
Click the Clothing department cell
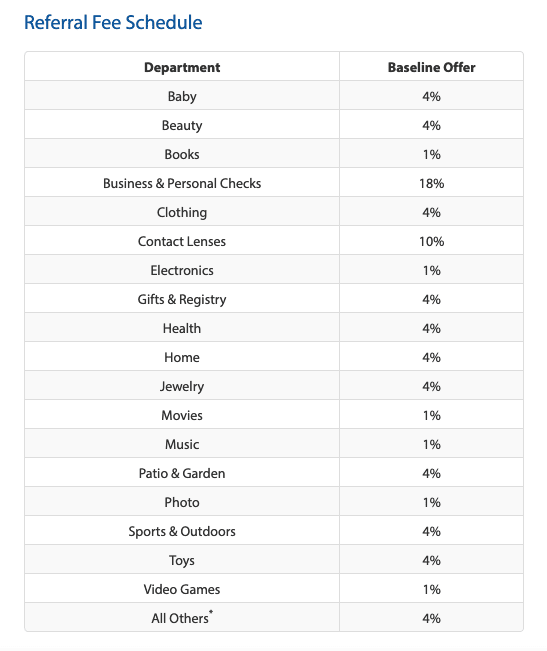182,212
